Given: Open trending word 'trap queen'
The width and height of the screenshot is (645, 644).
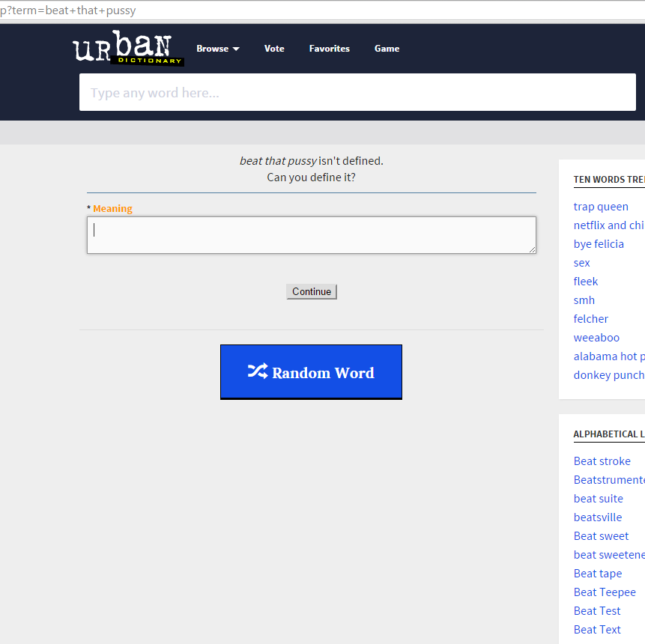Looking at the screenshot, I should click(601, 207).
